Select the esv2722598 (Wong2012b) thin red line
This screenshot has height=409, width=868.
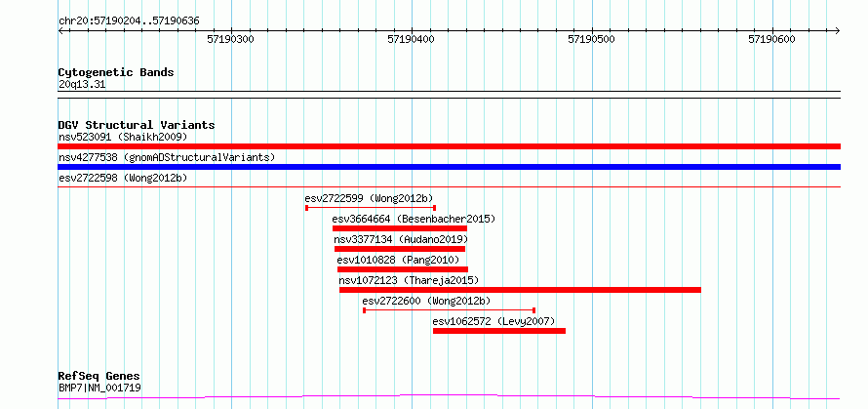point(449,187)
